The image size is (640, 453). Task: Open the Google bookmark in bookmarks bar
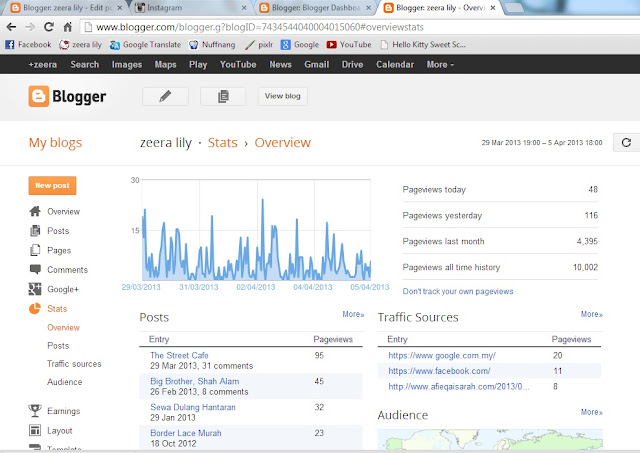pos(300,44)
